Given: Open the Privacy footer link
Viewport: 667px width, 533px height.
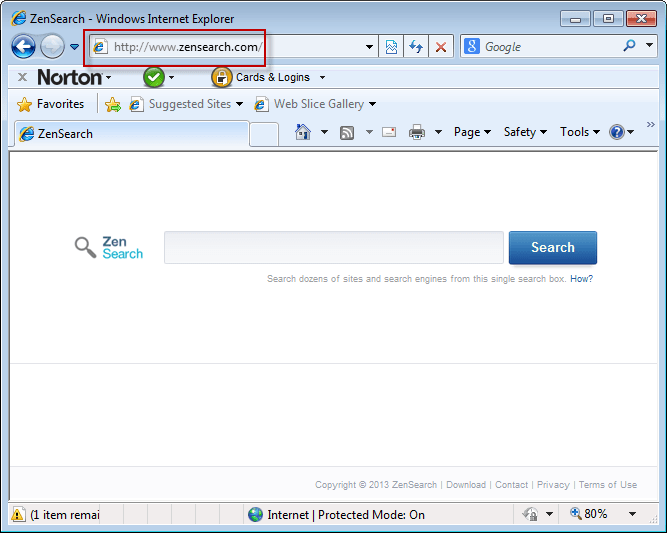Looking at the screenshot, I should [x=553, y=485].
